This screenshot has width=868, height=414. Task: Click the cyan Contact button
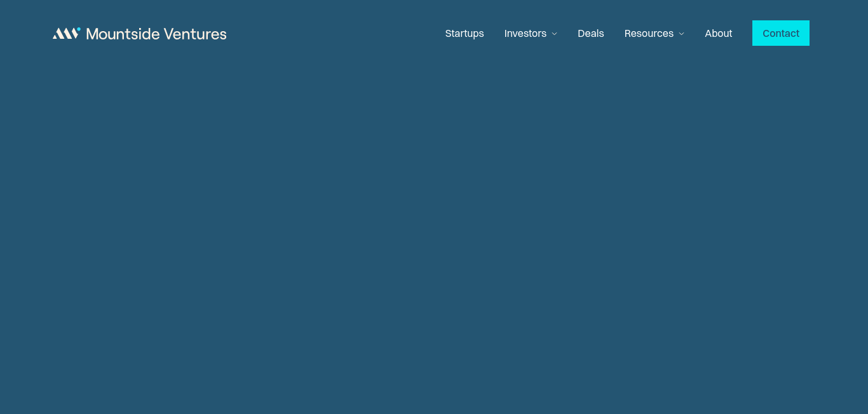tap(781, 33)
